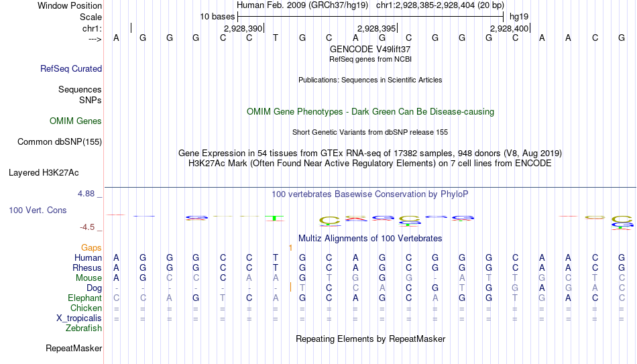
Task: Click the Human Feb. 2009 (GRCh37/hg19) assembly text
Action: pos(302,5)
